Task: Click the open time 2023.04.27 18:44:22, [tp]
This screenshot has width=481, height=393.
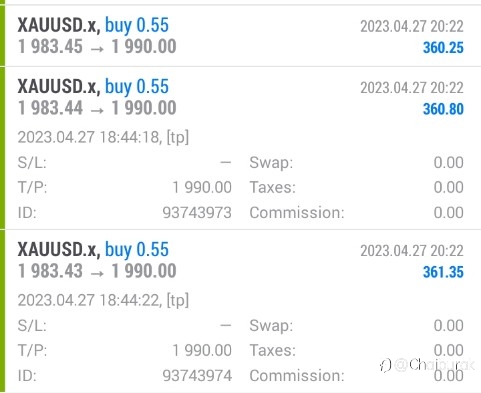Action: (x=103, y=300)
